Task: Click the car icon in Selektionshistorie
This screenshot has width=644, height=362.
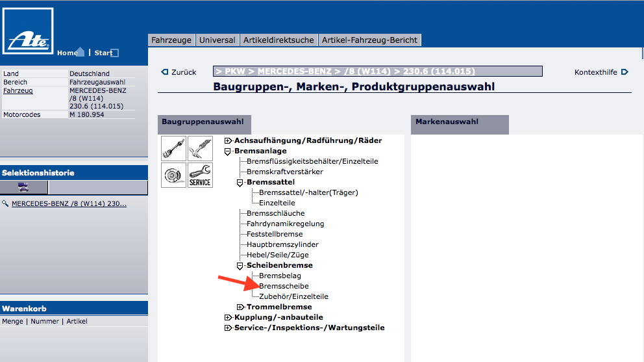Action: (x=23, y=187)
